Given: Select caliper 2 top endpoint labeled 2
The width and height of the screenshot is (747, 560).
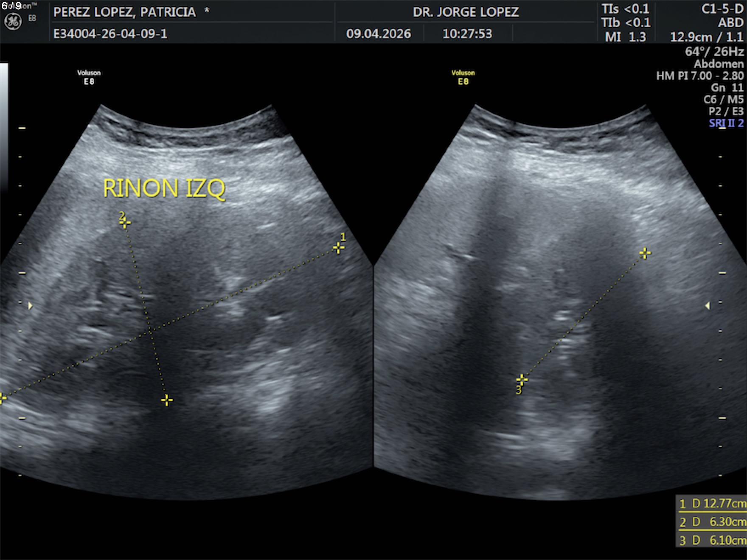Looking at the screenshot, I should 125,223.
